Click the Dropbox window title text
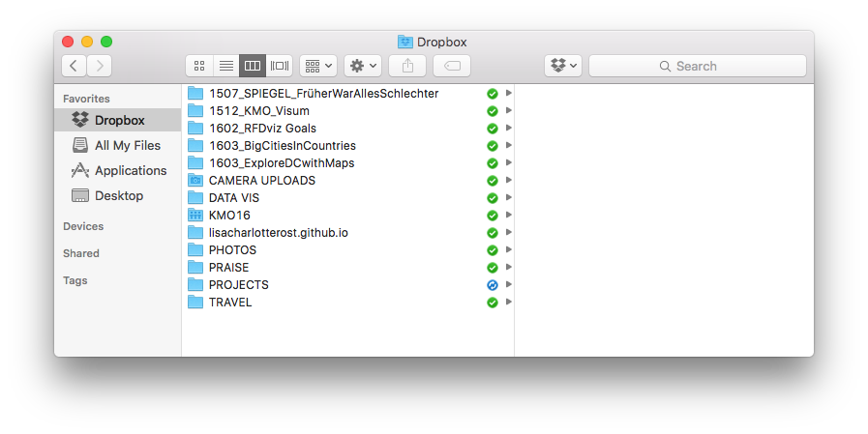 click(442, 42)
